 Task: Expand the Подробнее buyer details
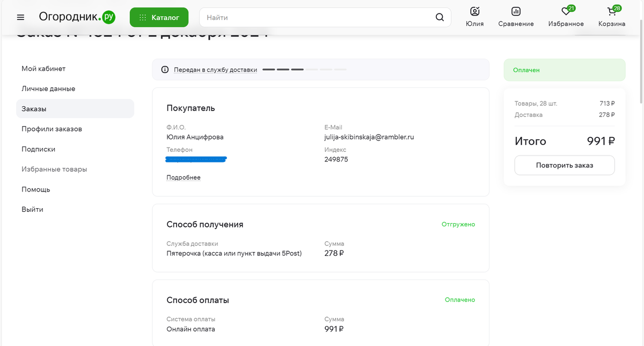pos(184,178)
